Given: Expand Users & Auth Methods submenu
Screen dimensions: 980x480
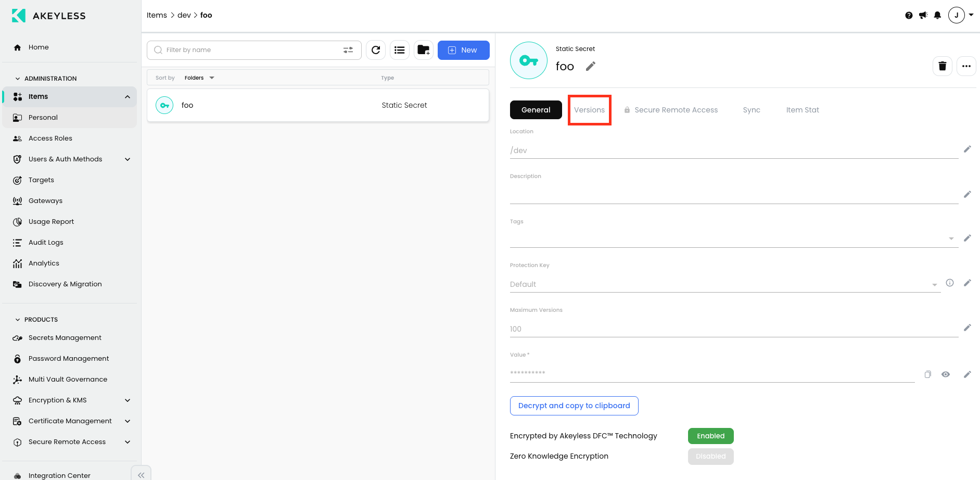Looking at the screenshot, I should click(x=128, y=159).
